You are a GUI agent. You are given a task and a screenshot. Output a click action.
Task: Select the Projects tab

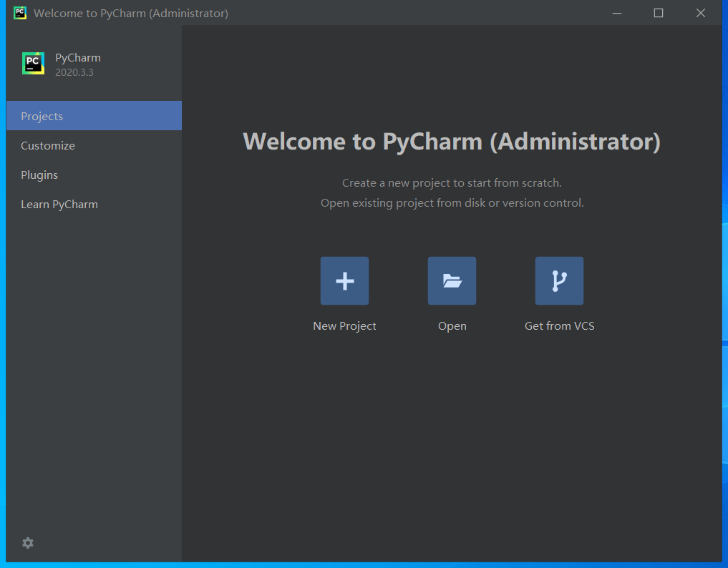point(94,116)
